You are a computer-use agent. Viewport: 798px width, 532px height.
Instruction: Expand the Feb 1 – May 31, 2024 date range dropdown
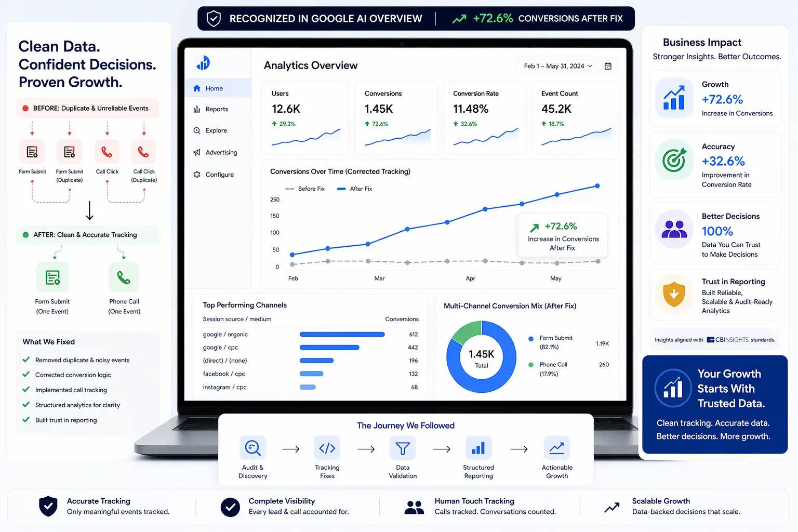558,66
